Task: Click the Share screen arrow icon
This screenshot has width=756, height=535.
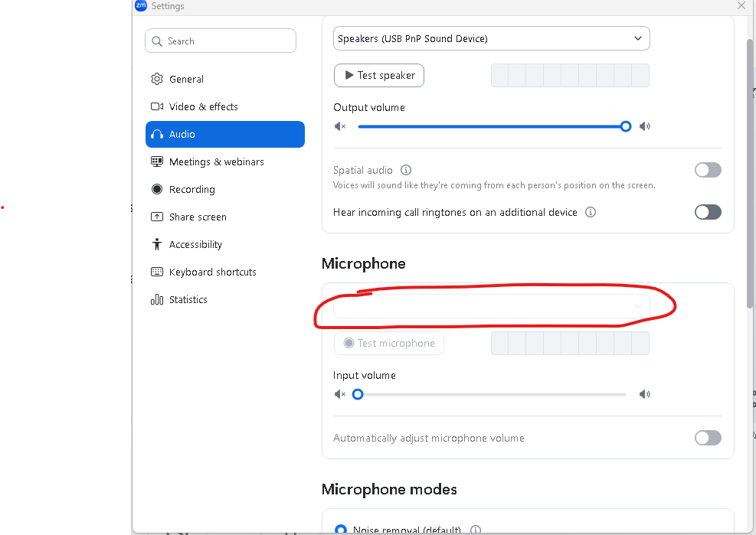Action: [x=157, y=217]
